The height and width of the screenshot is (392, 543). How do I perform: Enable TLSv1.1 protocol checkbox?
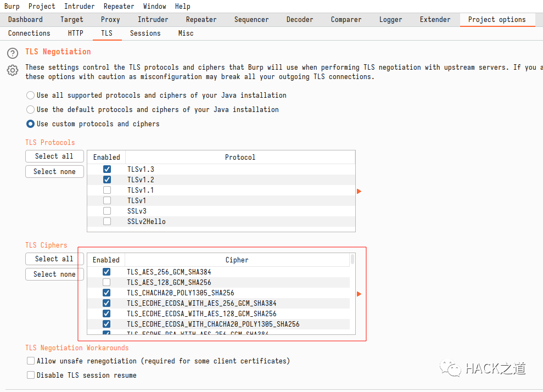pos(107,190)
